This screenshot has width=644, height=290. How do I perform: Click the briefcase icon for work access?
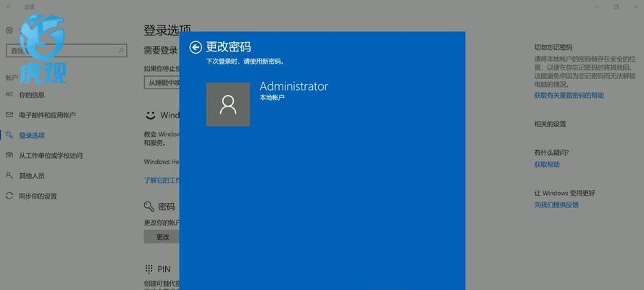click(x=9, y=155)
